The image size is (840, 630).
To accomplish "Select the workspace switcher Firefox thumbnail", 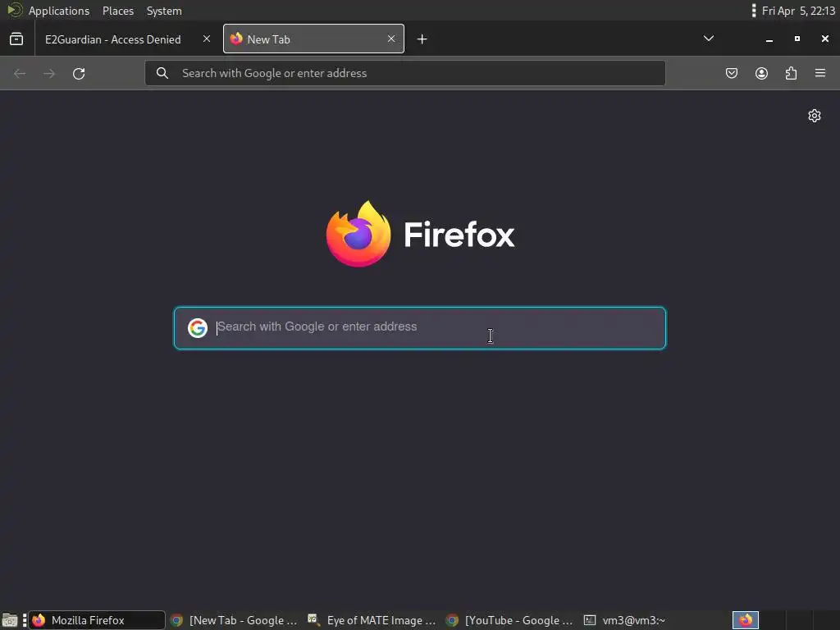I will pos(745,620).
